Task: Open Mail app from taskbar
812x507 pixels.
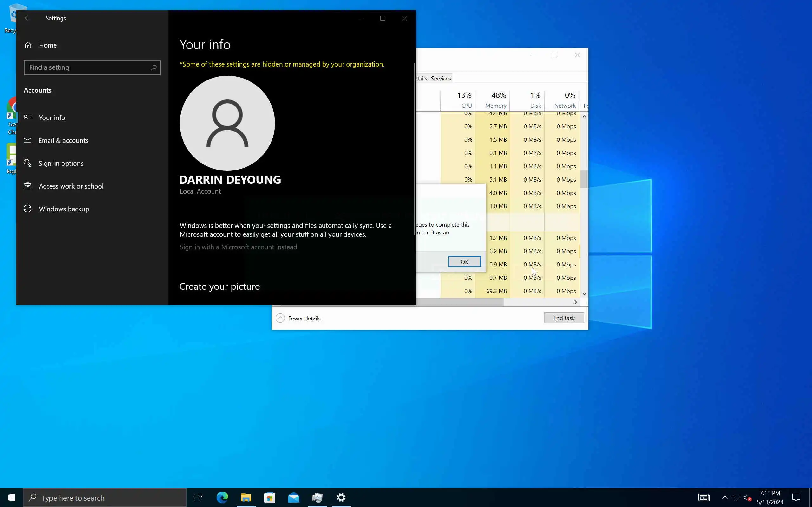Action: tap(294, 497)
